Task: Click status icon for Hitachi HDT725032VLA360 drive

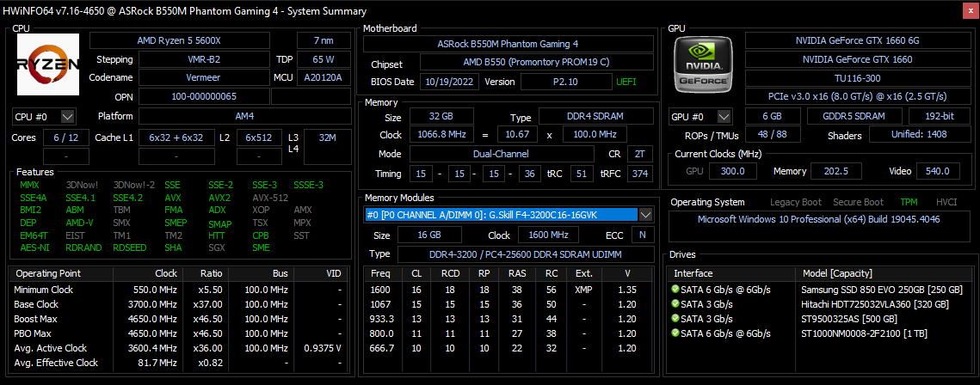Action: coord(675,304)
